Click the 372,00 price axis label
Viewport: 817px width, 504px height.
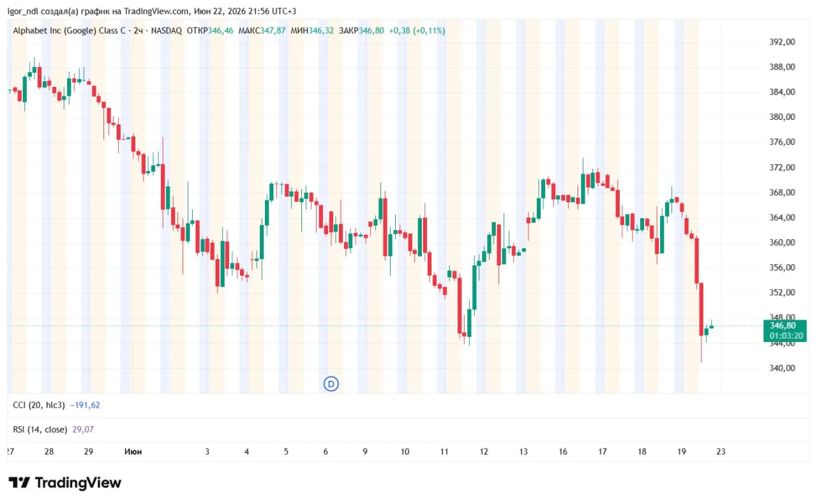click(782, 167)
